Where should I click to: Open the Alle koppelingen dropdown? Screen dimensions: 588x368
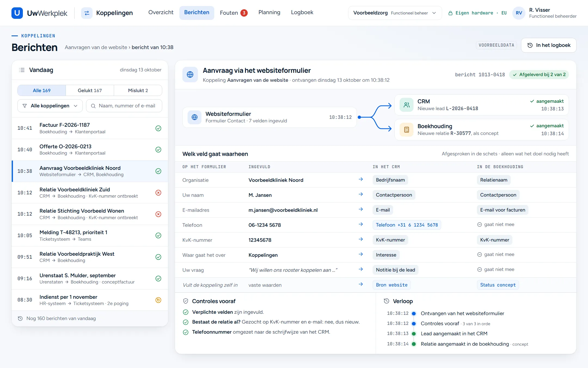pyautogui.click(x=50, y=106)
